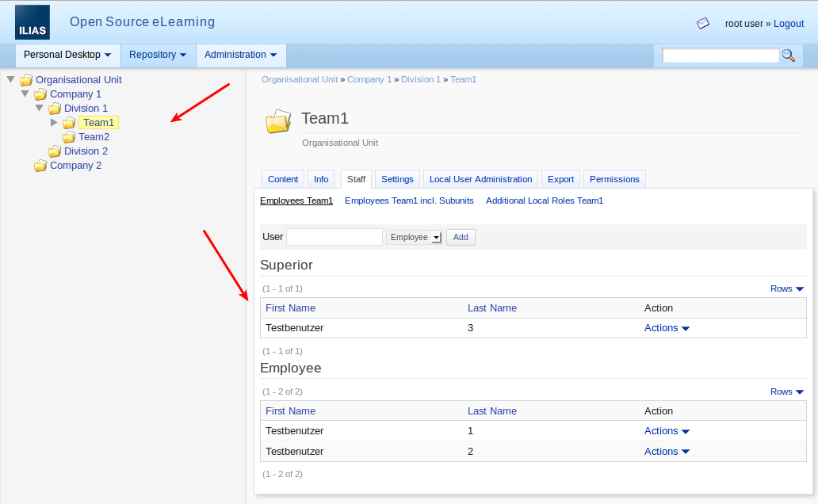This screenshot has height=504, width=818.
Task: Collapse the Division 1 tree node
Action: pos(39,108)
